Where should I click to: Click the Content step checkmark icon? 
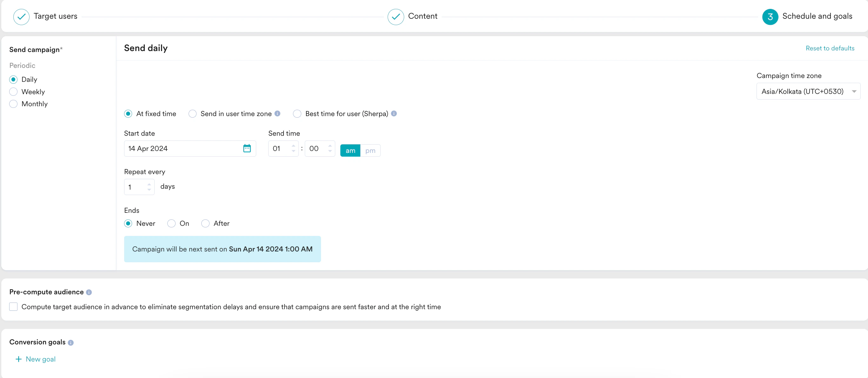click(396, 16)
